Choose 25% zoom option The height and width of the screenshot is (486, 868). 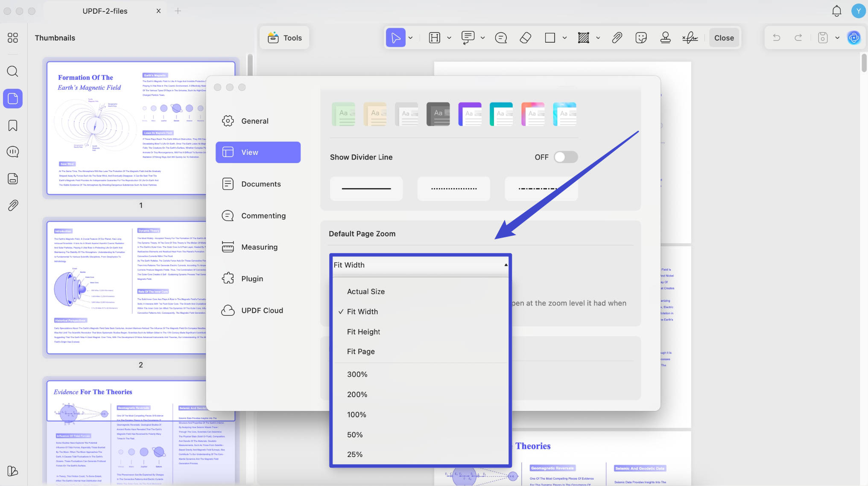pyautogui.click(x=421, y=454)
